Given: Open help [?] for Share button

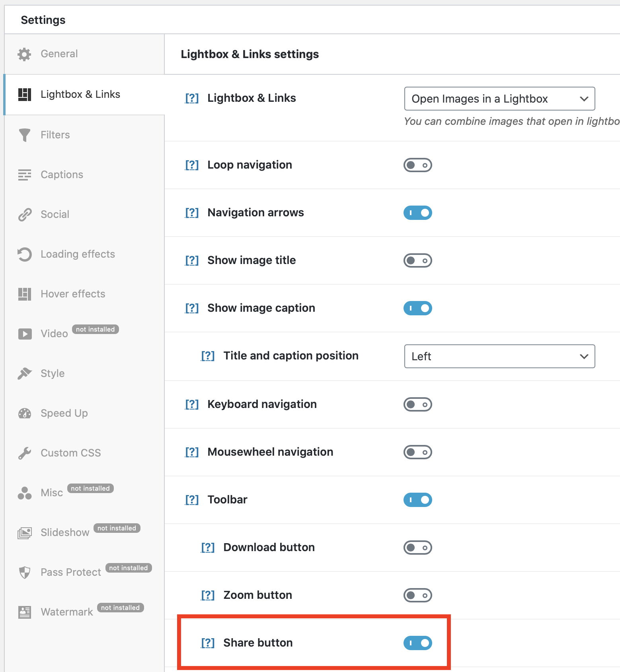Looking at the screenshot, I should point(208,643).
